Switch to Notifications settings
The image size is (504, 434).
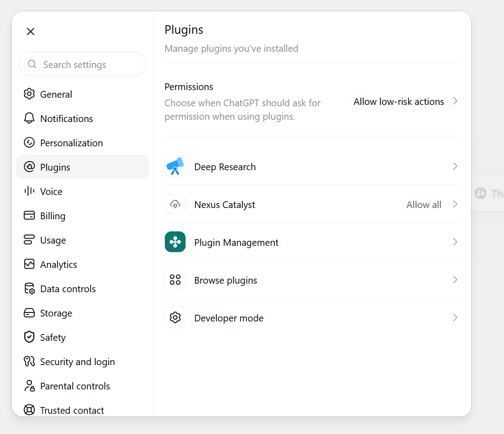[82, 118]
